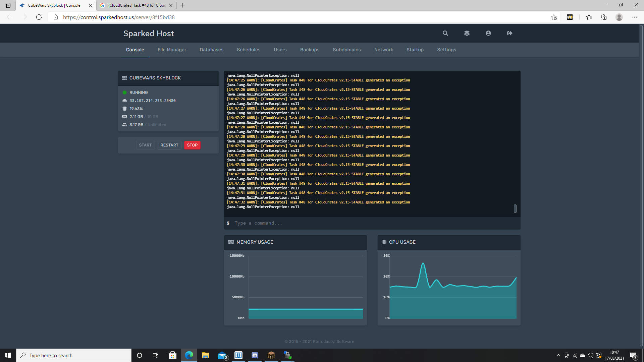The image size is (644, 362).
Task: Open the account user icon
Action: pos(488,33)
